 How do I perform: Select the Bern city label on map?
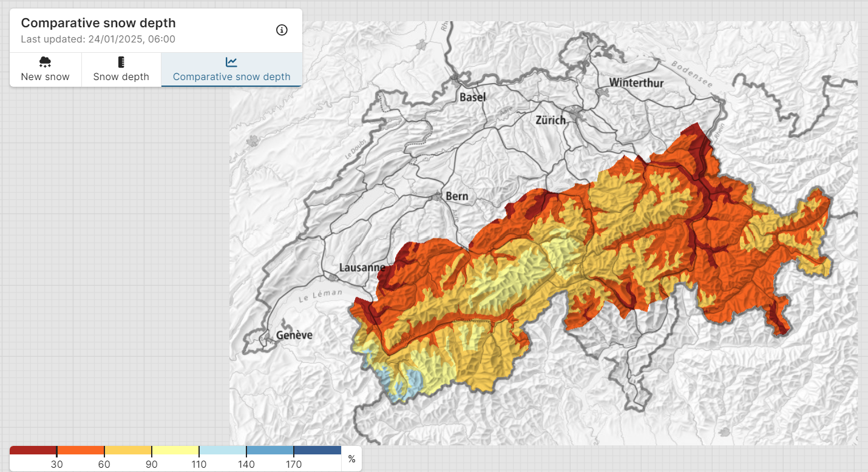click(x=457, y=196)
